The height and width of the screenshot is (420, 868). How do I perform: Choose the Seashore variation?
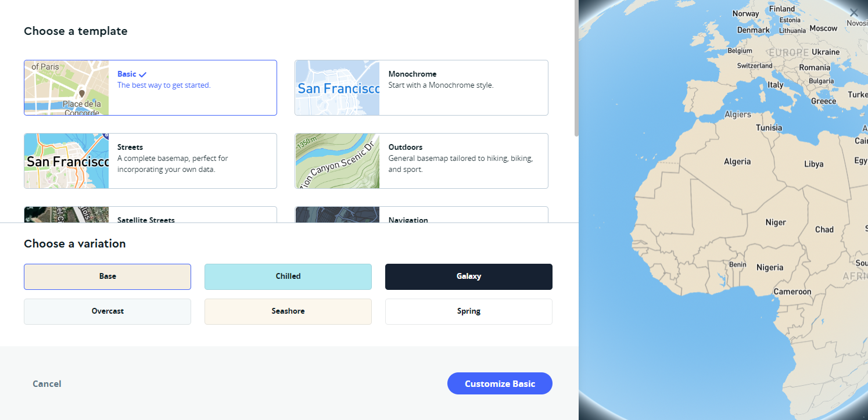[288, 311]
